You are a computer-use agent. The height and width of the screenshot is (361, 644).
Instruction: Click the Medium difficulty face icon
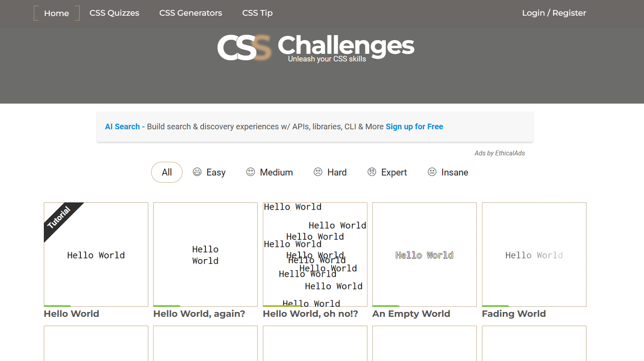[x=250, y=172]
